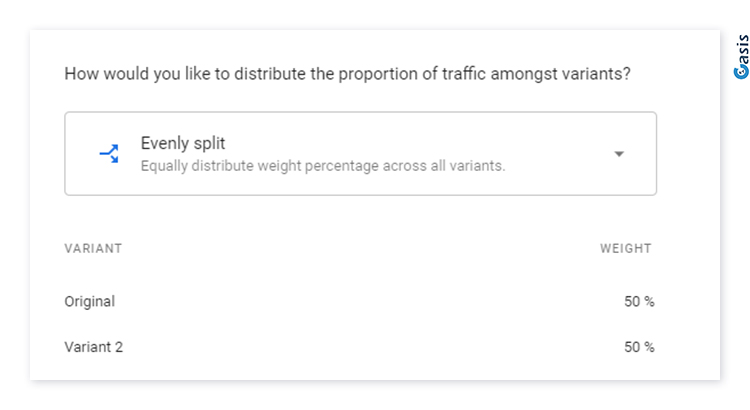Click the percent sign next to Variant 2 weight
Image resolution: width=750 pixels, height=410 pixels.
[649, 347]
